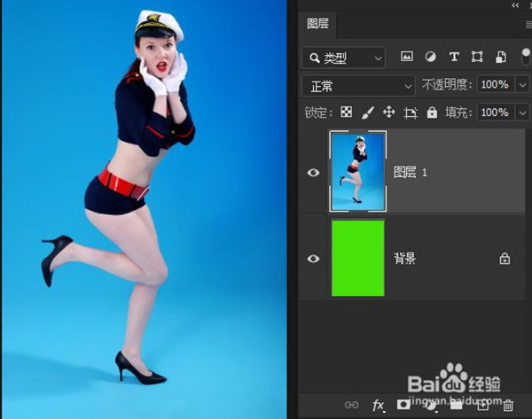Image resolution: width=532 pixels, height=419 pixels.
Task: Click the 填充 fill percentage field
Action: pos(495,113)
